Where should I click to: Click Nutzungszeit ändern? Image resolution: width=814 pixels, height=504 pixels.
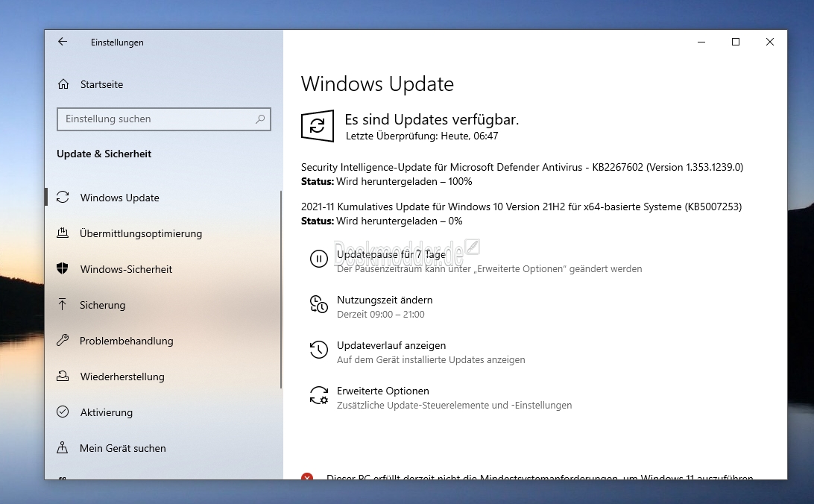[x=385, y=300]
